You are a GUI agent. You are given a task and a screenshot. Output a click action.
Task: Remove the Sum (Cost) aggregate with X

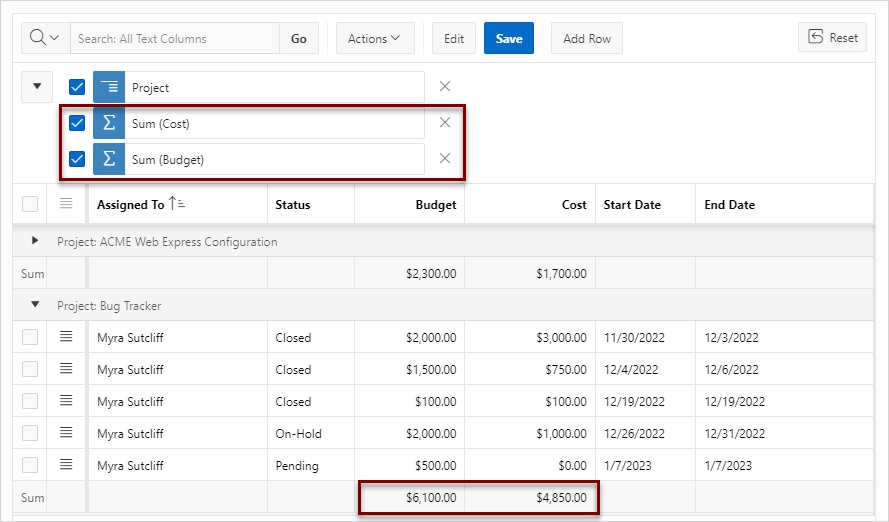pos(445,122)
